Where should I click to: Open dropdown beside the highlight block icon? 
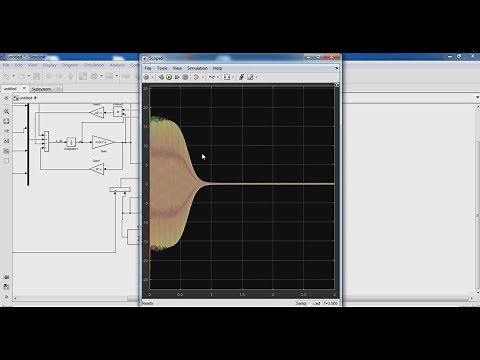click(x=202, y=77)
